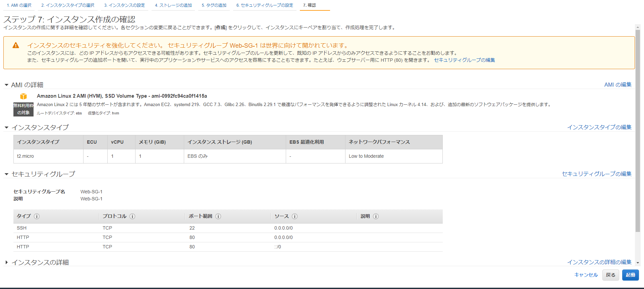644x289 pixels.
Task: Click the warning triangle icon in alert
Action: [16, 45]
